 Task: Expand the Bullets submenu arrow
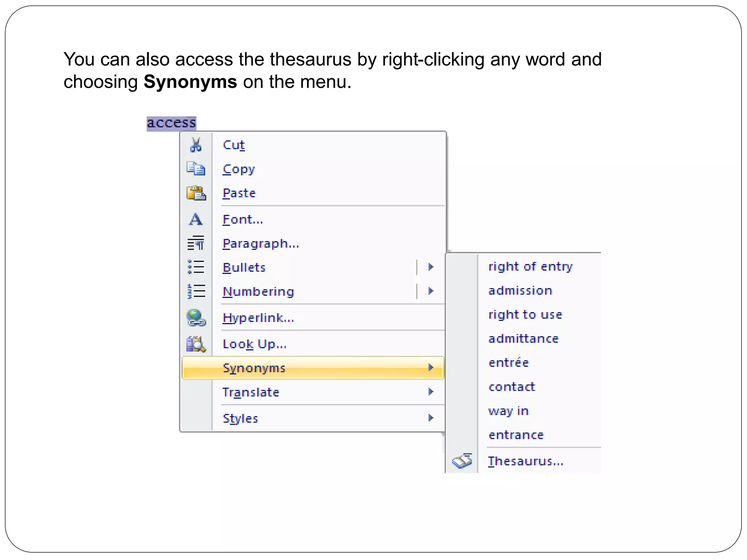tap(431, 267)
